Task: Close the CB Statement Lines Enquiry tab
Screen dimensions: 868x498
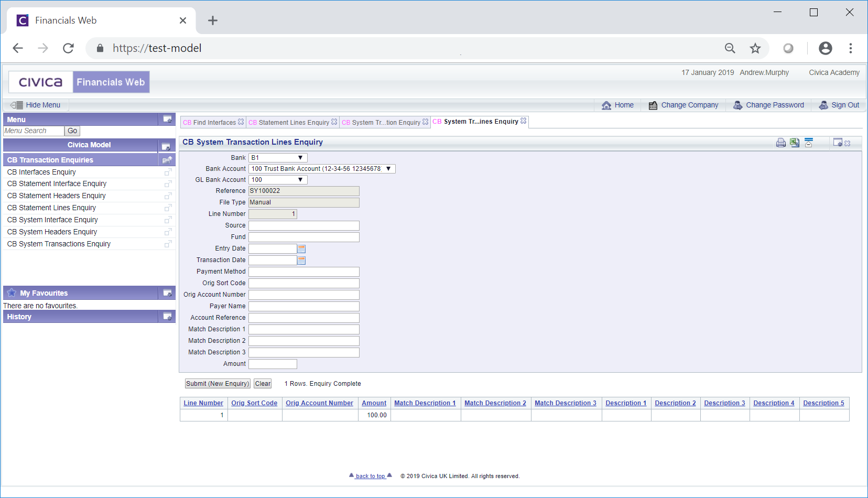Action: (334, 122)
